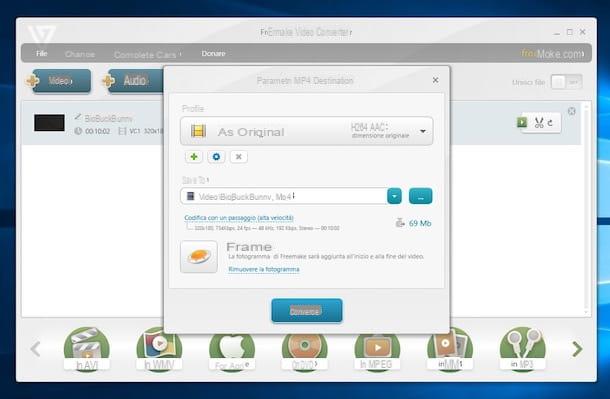
Task: Remove BigBuckBunny file from the list
Action: pyautogui.click(x=571, y=111)
